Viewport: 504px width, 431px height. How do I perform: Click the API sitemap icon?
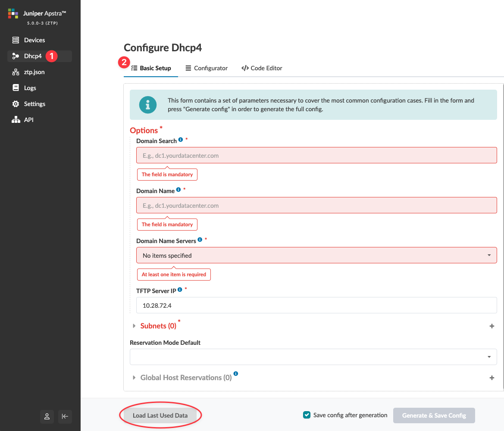click(16, 120)
